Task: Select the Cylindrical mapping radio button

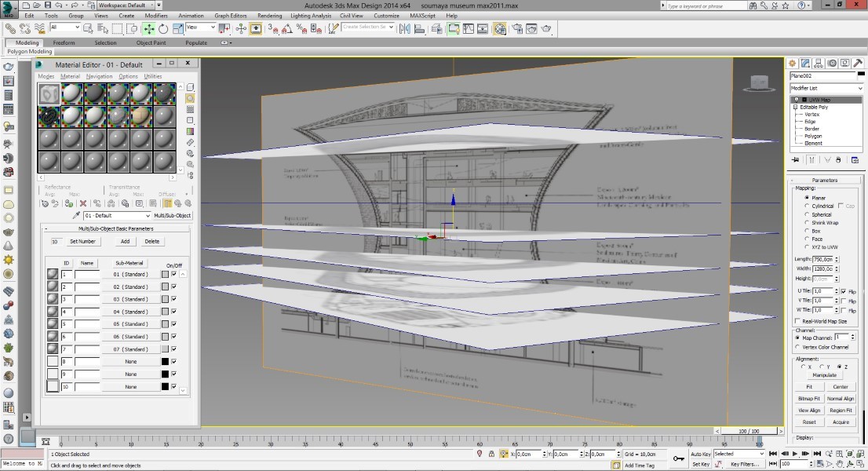Action: pos(807,206)
